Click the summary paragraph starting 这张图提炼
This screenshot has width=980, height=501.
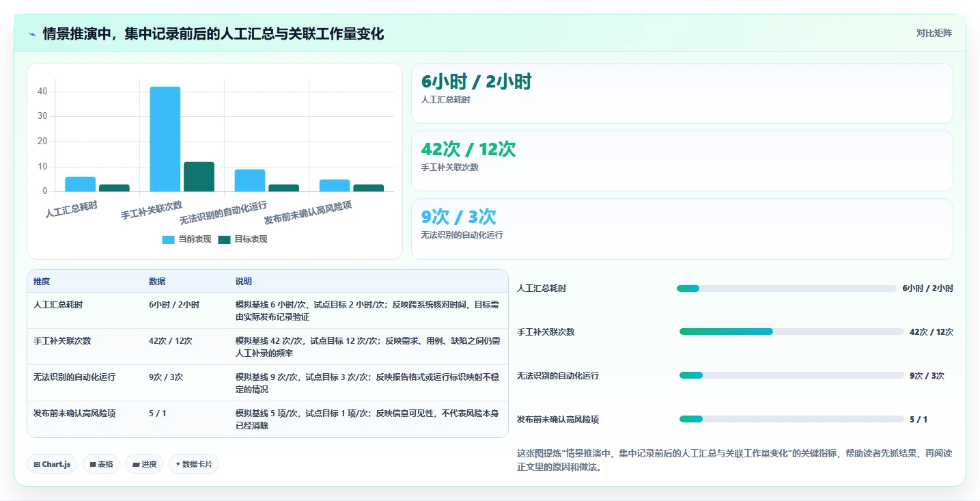pos(734,461)
